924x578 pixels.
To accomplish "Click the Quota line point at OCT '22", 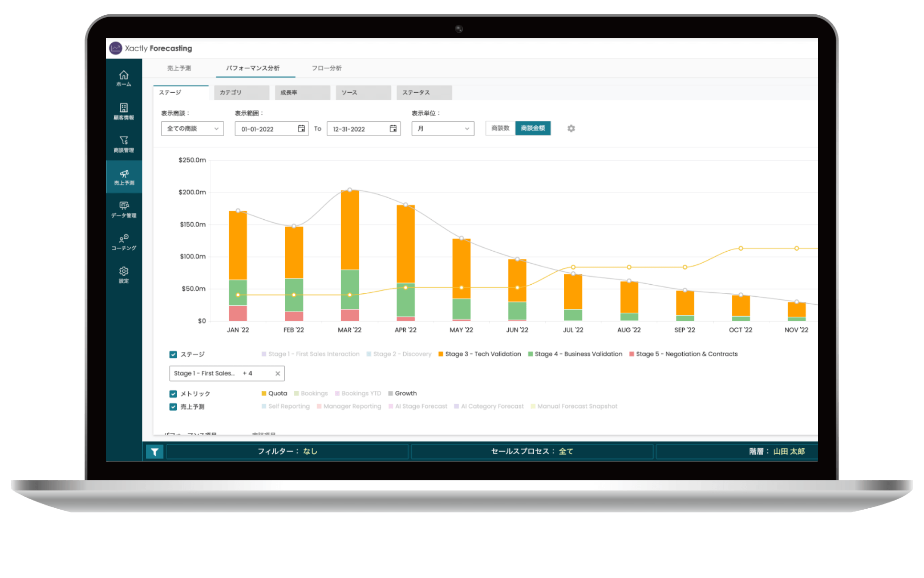I will pos(741,248).
